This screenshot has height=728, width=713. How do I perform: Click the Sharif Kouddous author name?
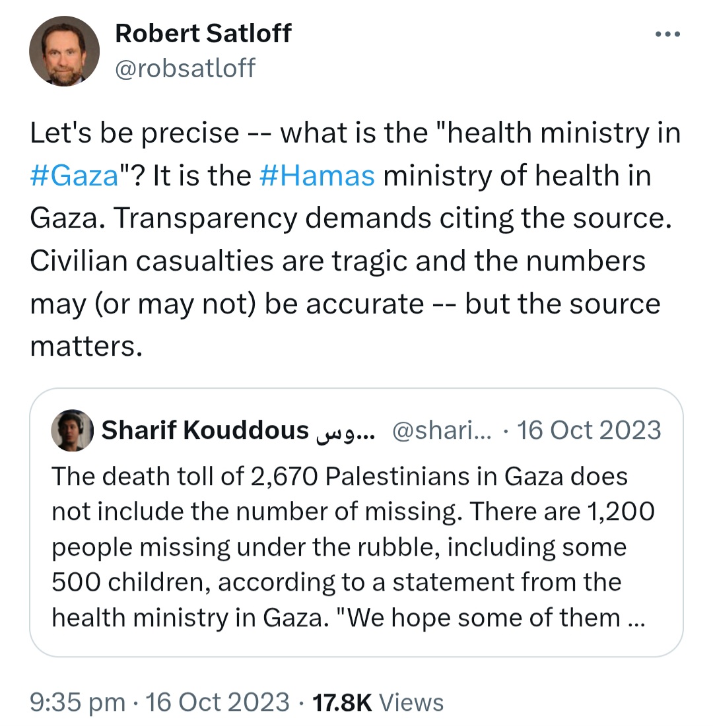click(205, 430)
